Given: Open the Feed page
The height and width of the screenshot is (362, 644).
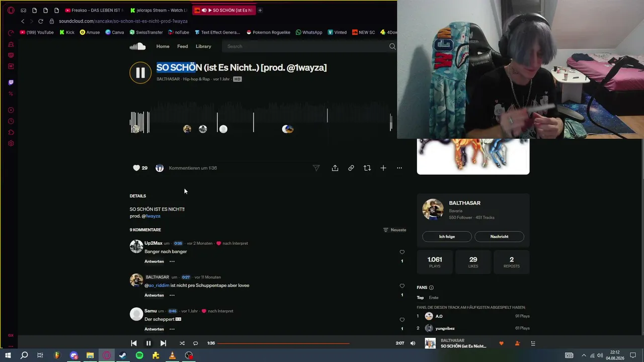Looking at the screenshot, I should tap(183, 46).
